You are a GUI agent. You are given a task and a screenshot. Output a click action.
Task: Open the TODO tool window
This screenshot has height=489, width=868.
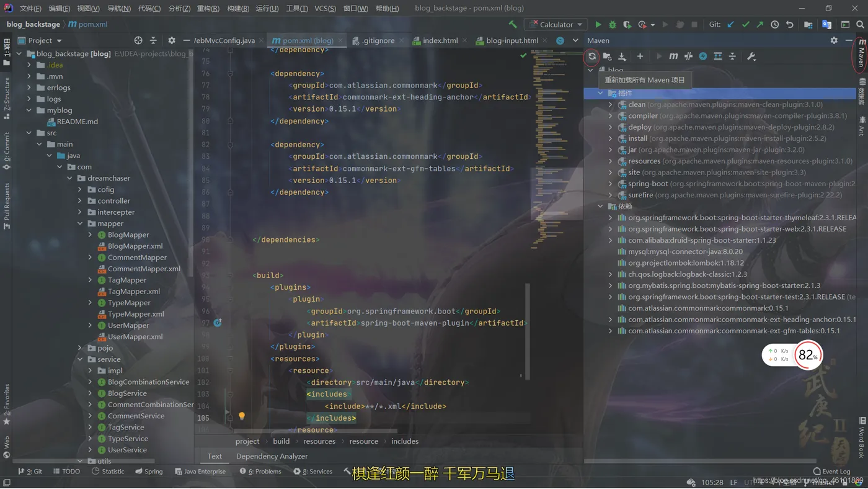pyautogui.click(x=66, y=472)
